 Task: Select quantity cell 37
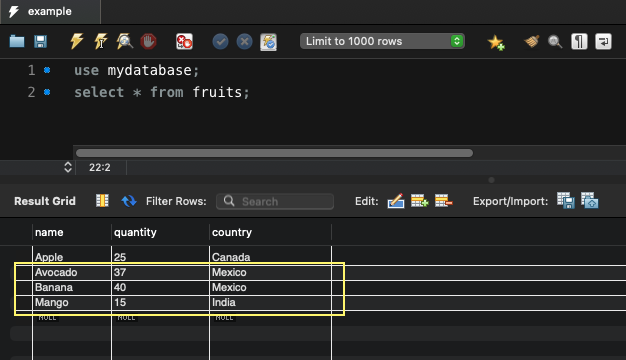point(160,273)
